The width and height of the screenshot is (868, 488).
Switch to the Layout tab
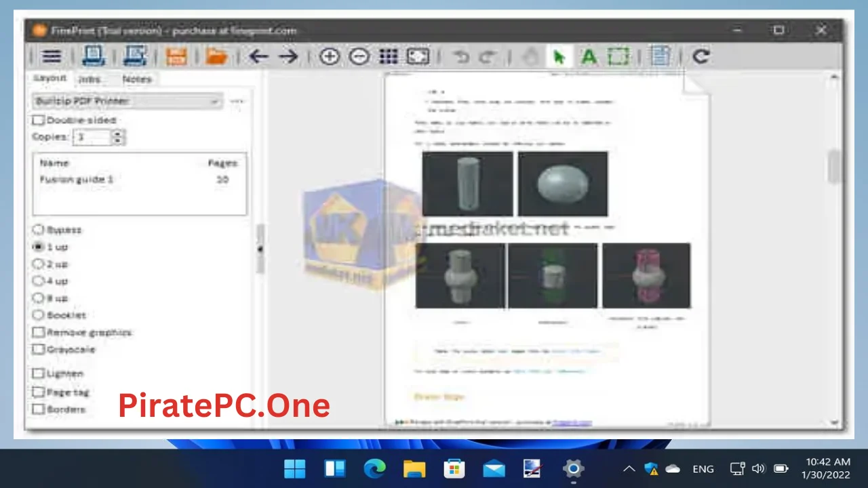point(50,79)
